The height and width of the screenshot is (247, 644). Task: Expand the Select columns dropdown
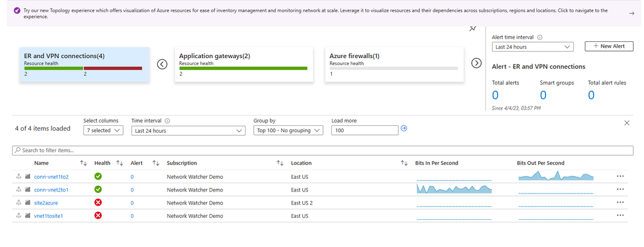102,130
